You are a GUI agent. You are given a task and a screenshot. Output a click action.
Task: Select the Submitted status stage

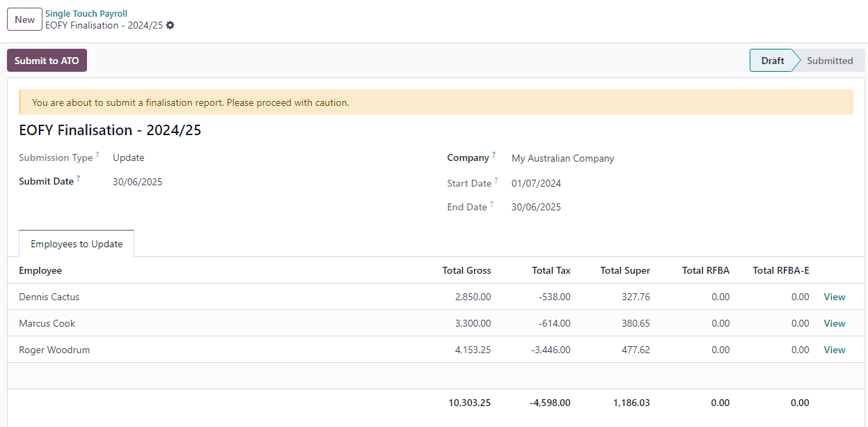[x=830, y=61]
